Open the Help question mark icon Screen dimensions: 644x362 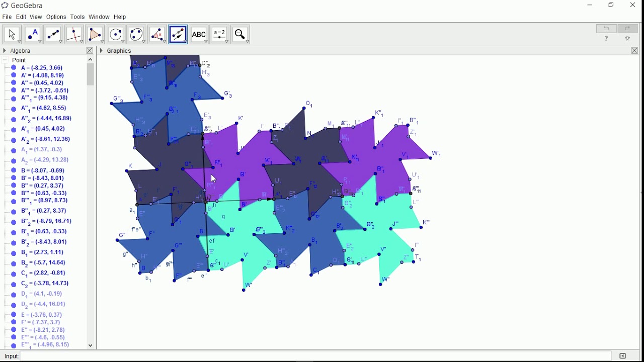tap(607, 39)
